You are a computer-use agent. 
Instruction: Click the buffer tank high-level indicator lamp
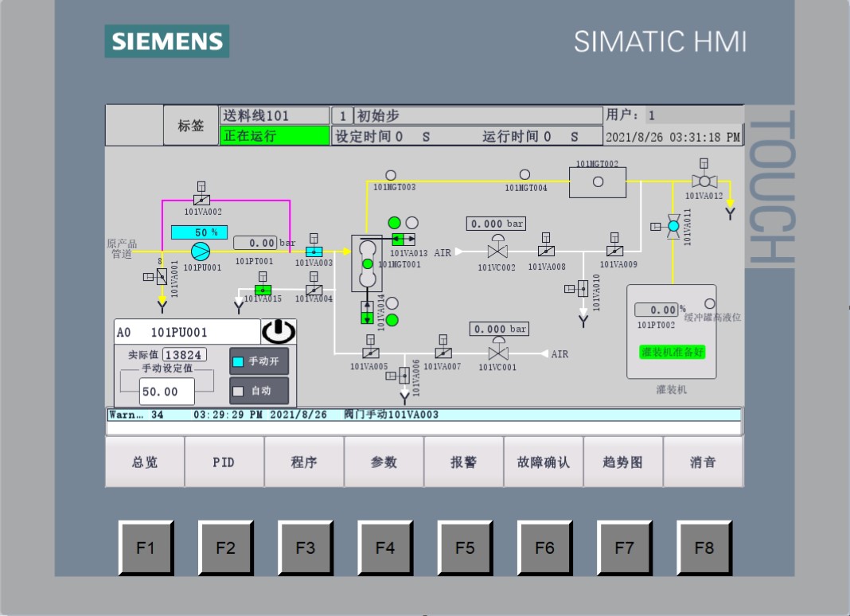click(710, 304)
